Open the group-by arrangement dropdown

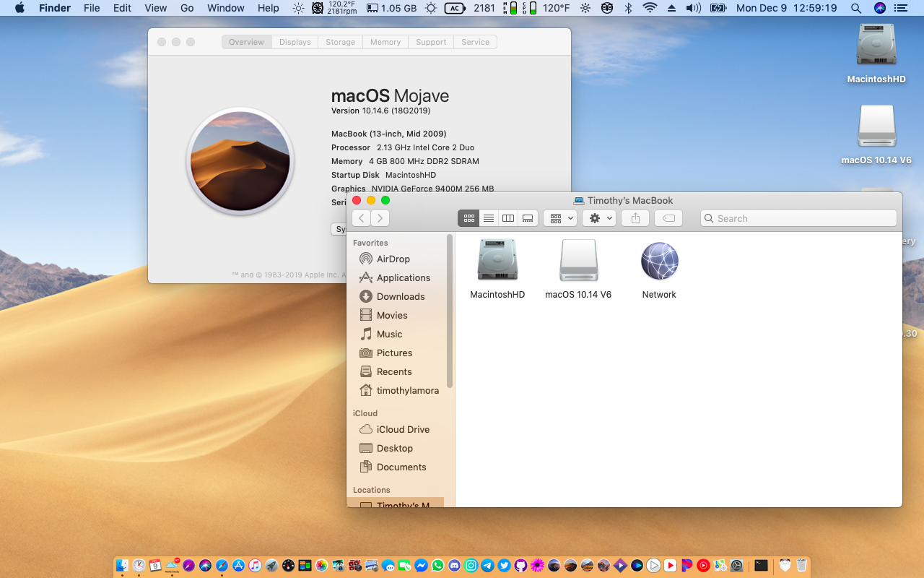point(560,218)
